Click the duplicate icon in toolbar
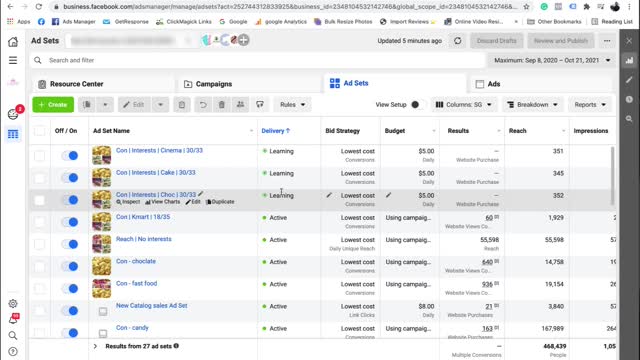This screenshot has width=640, height=360. (x=87, y=104)
